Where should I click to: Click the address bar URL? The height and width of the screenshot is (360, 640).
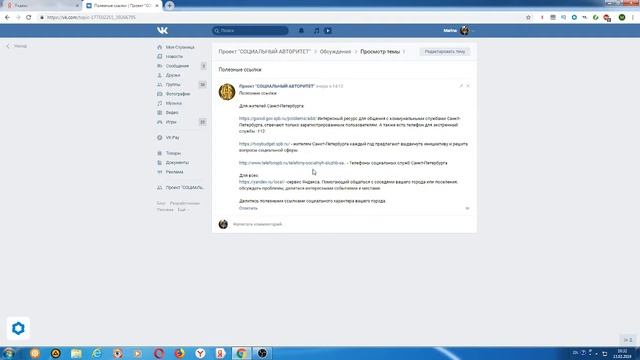(x=91, y=18)
